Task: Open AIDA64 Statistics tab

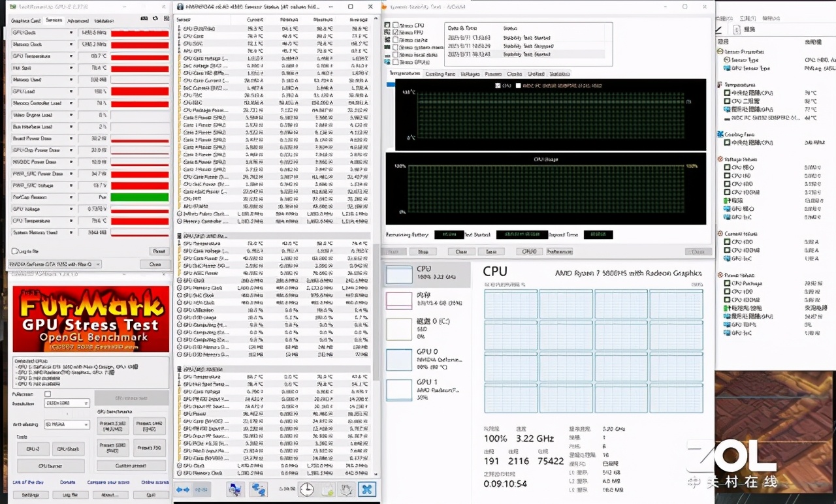Action: click(x=559, y=74)
